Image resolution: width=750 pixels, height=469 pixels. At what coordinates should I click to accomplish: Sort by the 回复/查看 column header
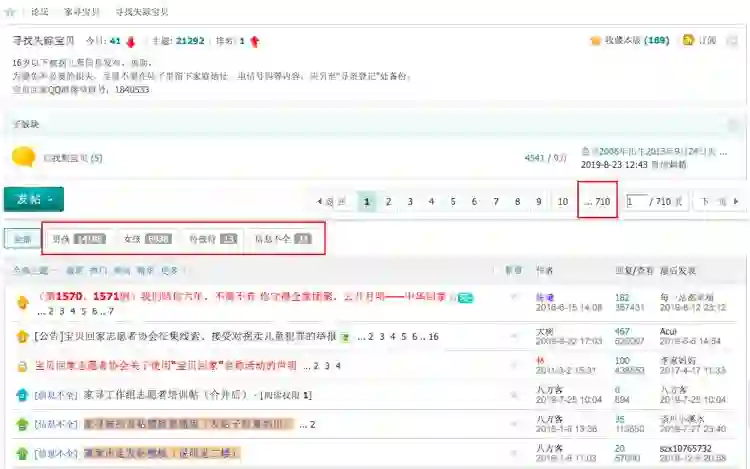[634, 271]
